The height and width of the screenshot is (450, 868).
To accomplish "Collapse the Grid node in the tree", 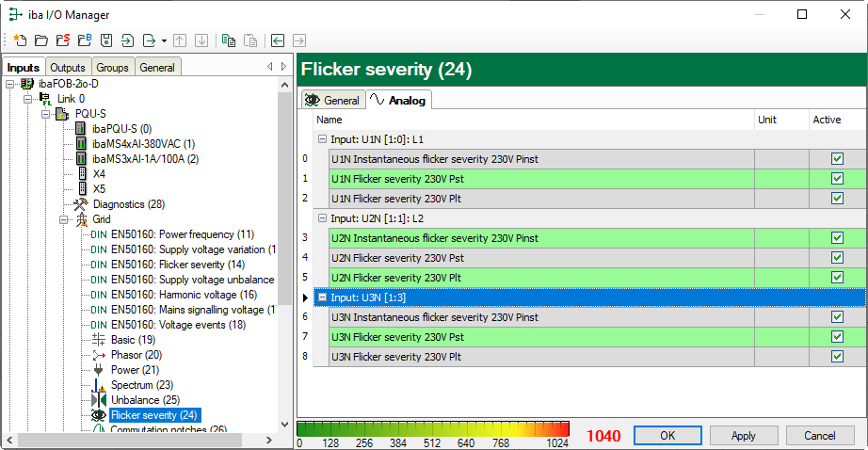I will [65, 219].
